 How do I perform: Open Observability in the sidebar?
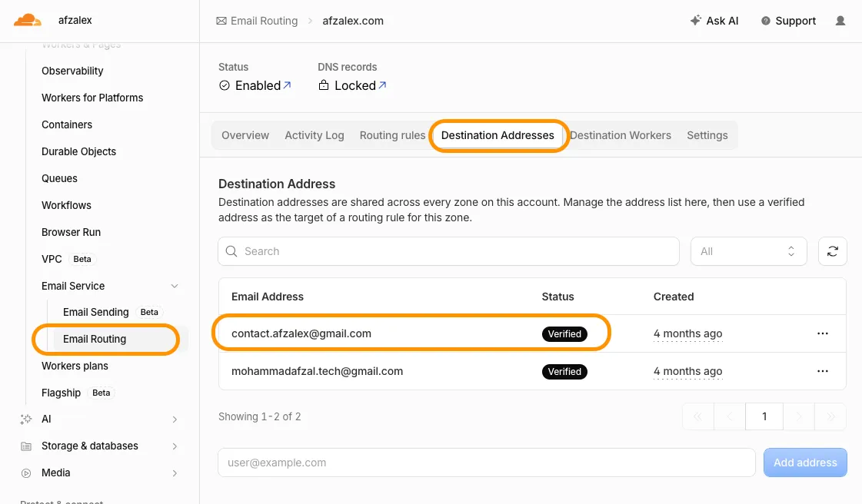(x=72, y=71)
